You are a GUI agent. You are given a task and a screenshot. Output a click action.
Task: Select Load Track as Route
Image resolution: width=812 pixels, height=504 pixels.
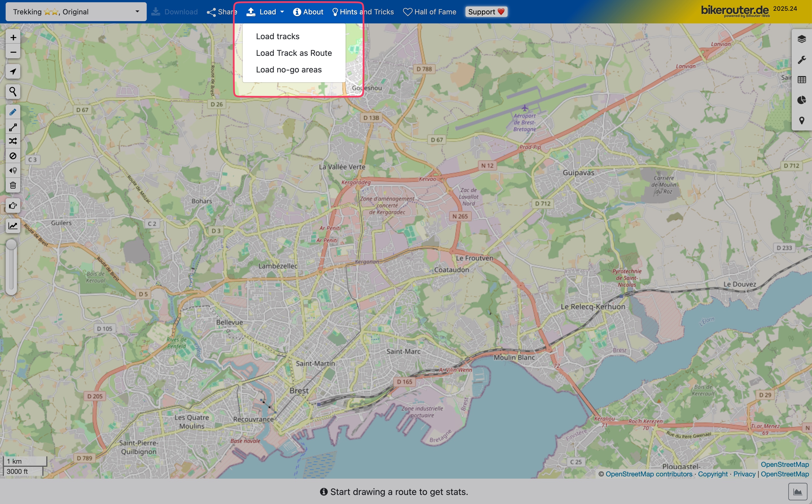point(294,53)
